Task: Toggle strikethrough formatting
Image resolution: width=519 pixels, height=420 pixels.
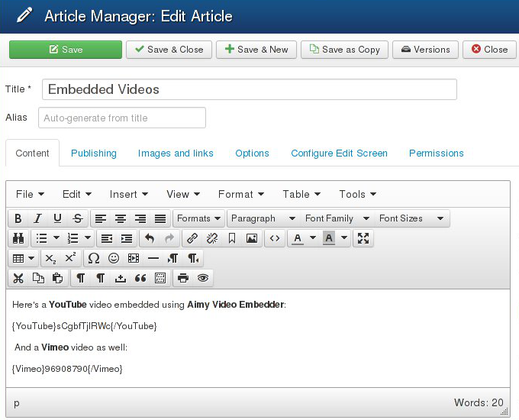Action: (77, 218)
